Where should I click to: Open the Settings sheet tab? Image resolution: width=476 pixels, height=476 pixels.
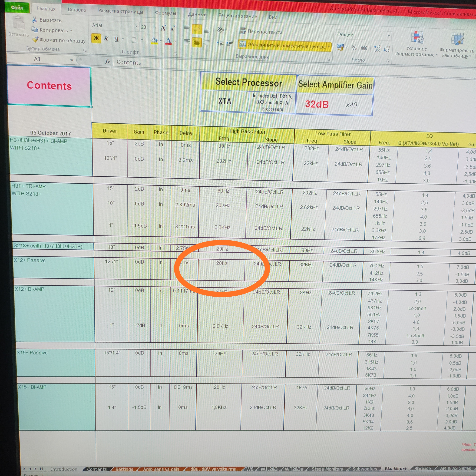[x=124, y=469]
